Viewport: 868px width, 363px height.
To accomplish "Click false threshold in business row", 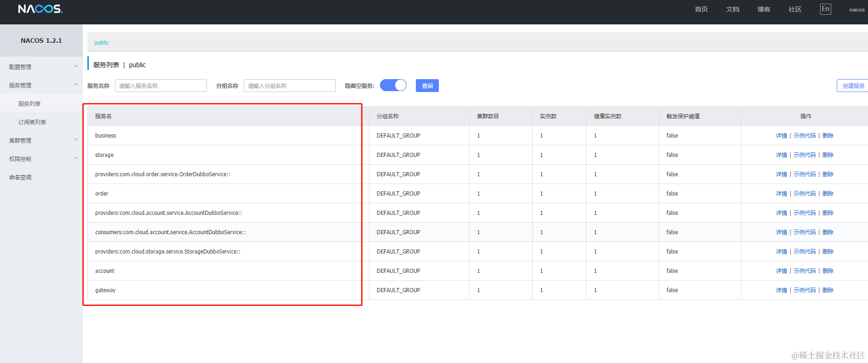I will click(x=672, y=136).
